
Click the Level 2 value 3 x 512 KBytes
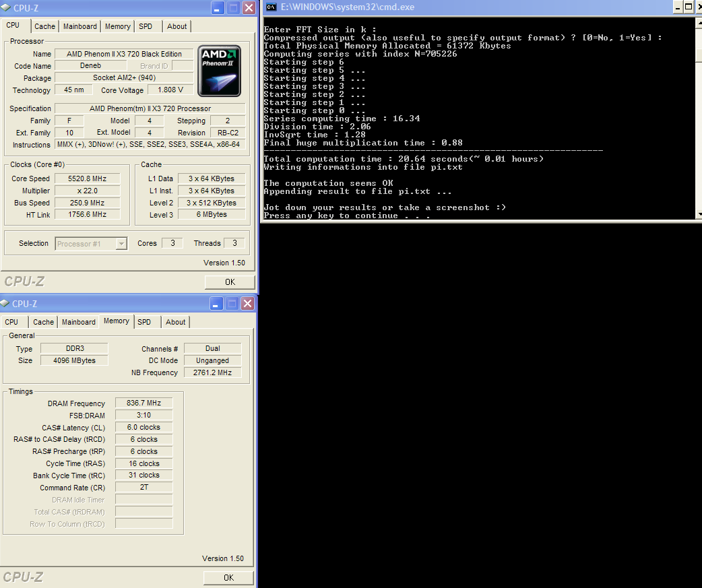[x=212, y=203]
